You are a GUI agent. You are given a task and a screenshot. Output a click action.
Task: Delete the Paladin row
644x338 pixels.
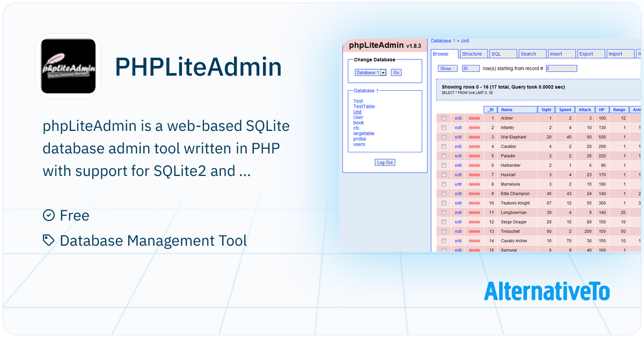(x=474, y=156)
